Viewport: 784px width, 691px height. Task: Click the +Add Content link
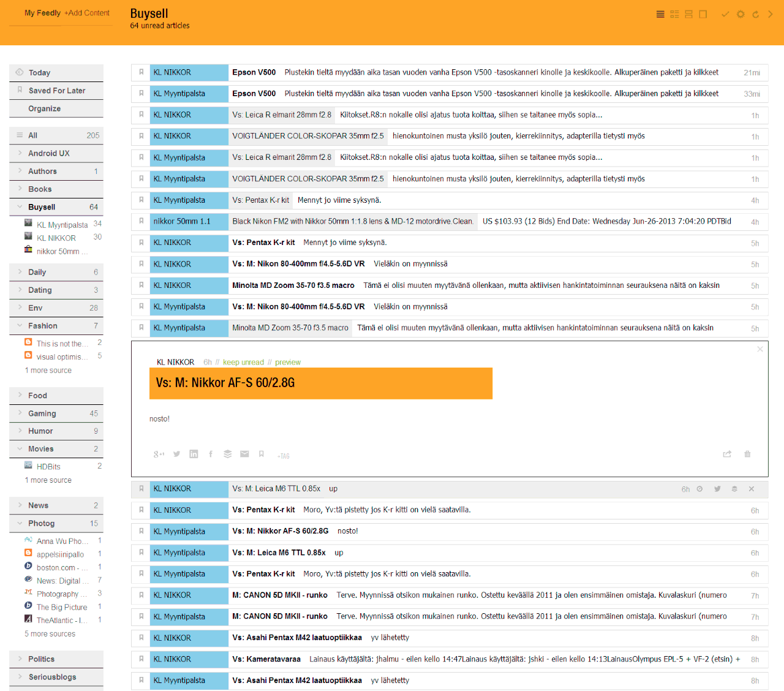click(x=87, y=13)
